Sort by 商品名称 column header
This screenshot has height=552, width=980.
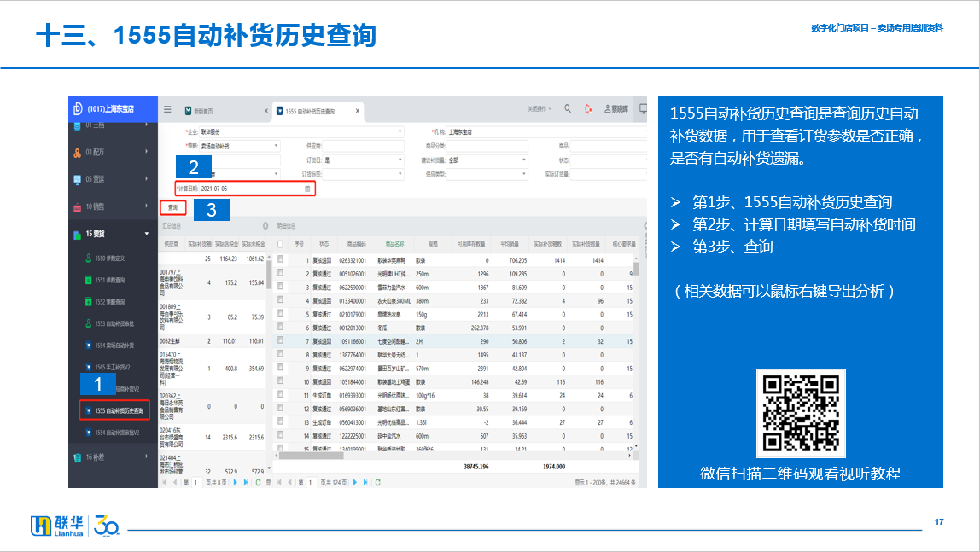pos(394,244)
